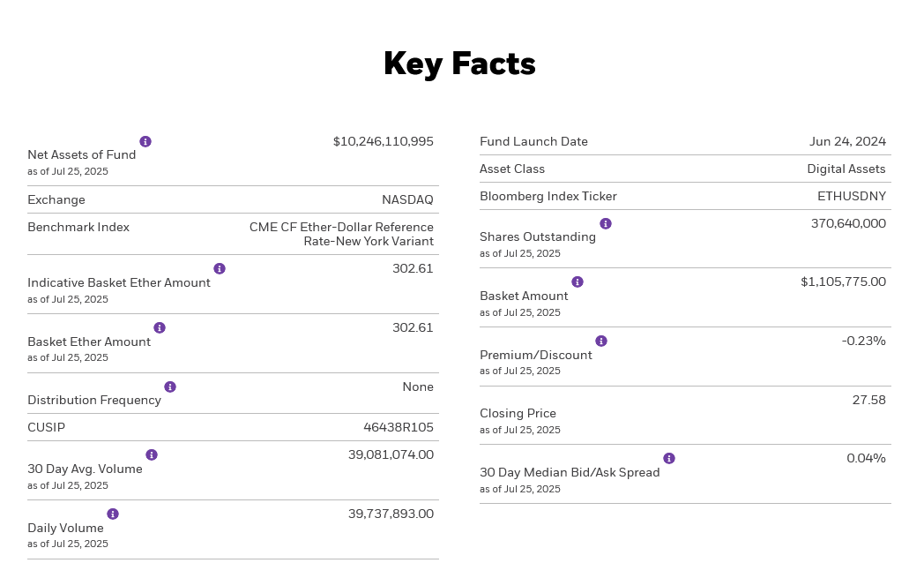
Task: Click the Exchange value NASDAQ
Action: (x=408, y=200)
